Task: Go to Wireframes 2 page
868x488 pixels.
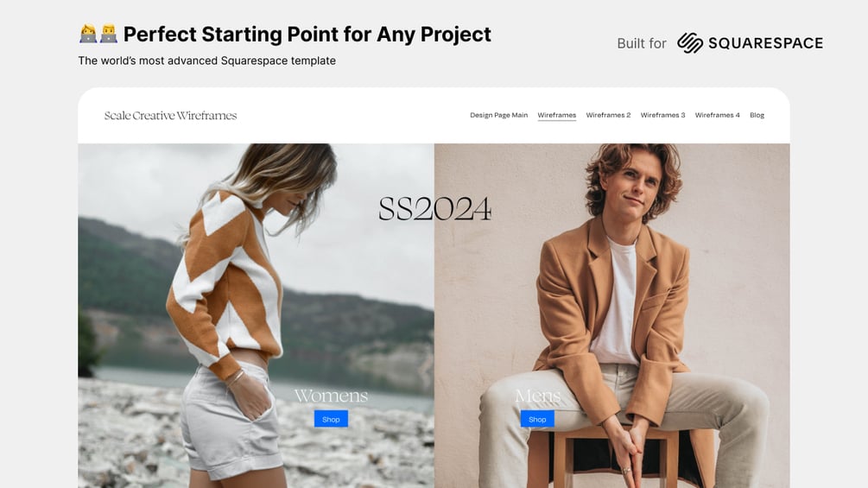Action: pyautogui.click(x=608, y=115)
